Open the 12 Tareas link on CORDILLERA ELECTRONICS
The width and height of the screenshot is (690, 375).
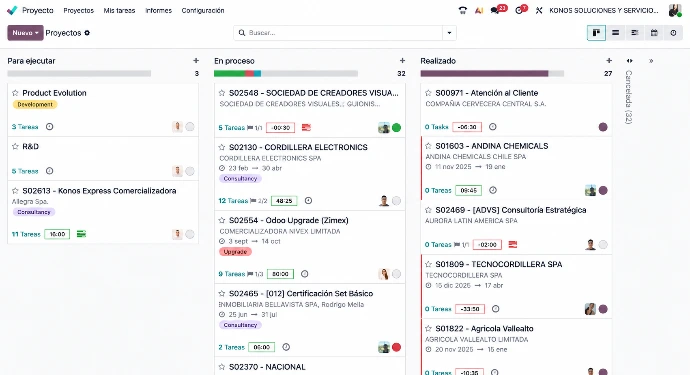(x=233, y=201)
